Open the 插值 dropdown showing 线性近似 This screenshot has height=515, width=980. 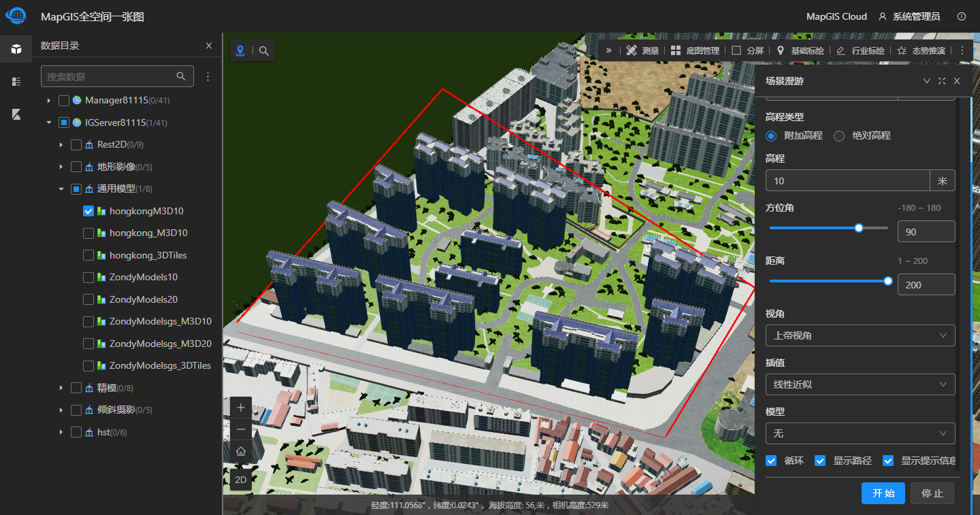click(x=860, y=384)
